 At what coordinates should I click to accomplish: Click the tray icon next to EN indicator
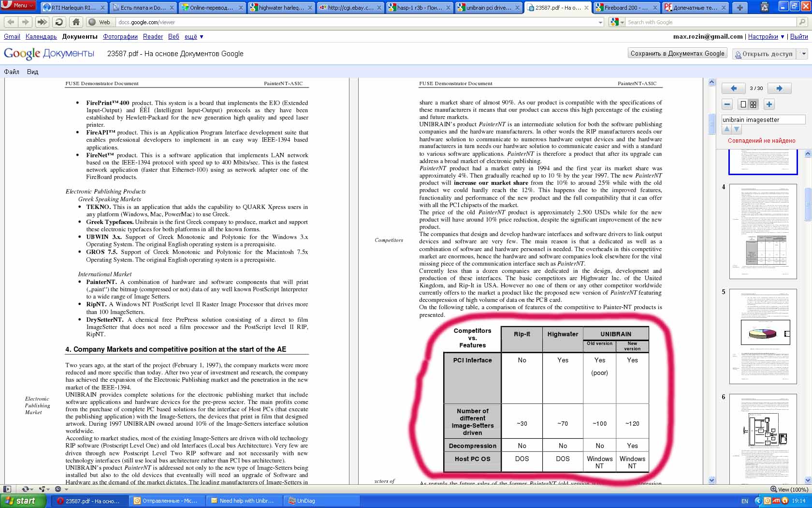758,501
